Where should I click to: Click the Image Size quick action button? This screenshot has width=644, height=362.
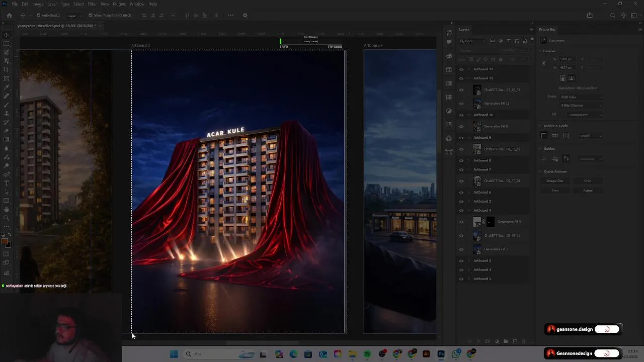(555, 181)
